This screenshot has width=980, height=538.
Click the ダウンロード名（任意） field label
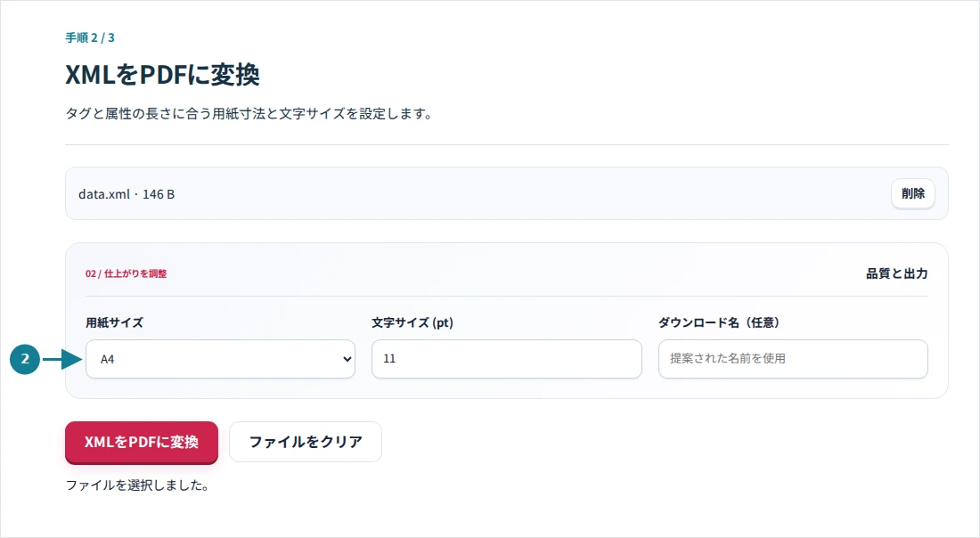pos(719,322)
